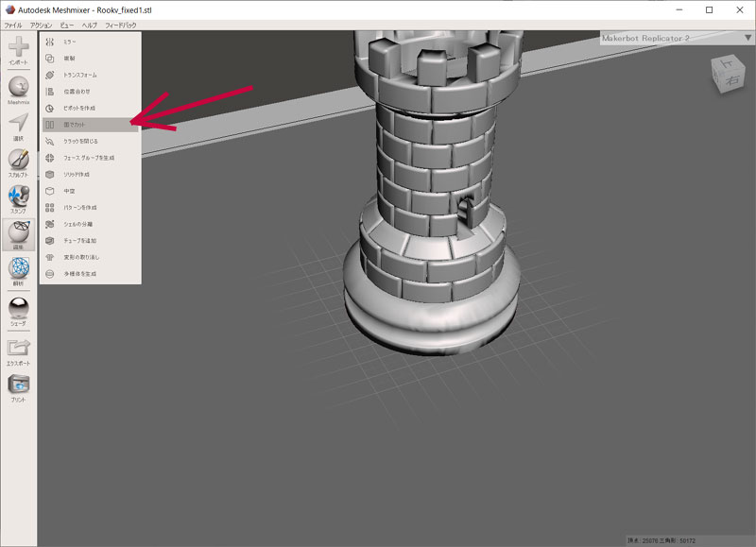The height and width of the screenshot is (547, 756).
Task: Open the Analysis (解析) sphere icon
Action: (18, 270)
